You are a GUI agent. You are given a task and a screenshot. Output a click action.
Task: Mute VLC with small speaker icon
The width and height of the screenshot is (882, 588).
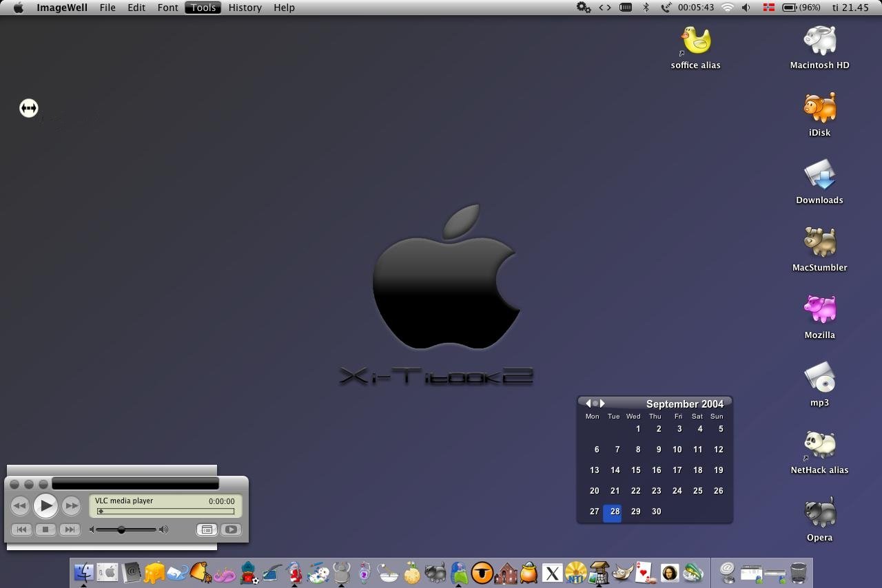pyautogui.click(x=92, y=529)
